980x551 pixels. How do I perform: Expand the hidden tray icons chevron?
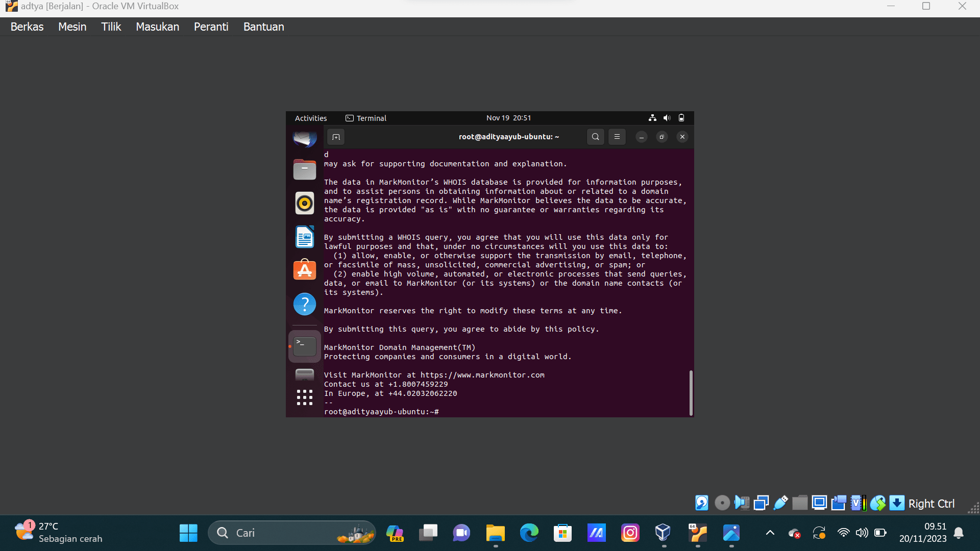click(x=770, y=533)
